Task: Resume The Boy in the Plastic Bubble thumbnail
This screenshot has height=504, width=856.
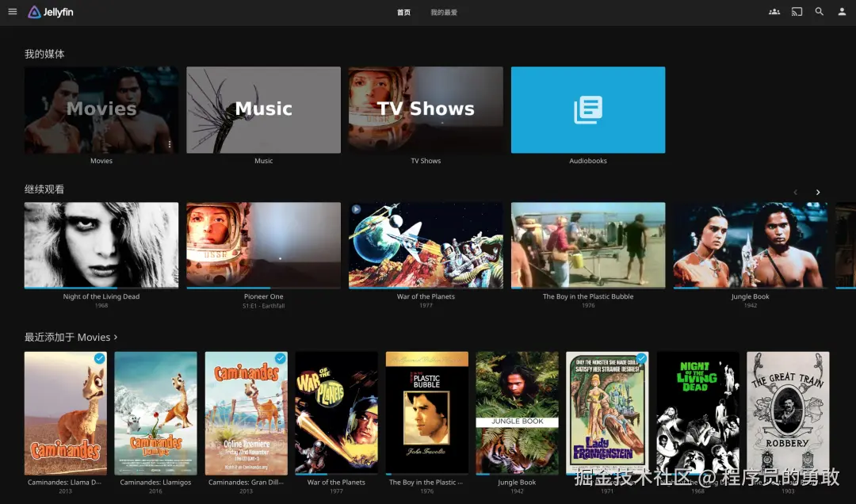Action: [x=588, y=245]
